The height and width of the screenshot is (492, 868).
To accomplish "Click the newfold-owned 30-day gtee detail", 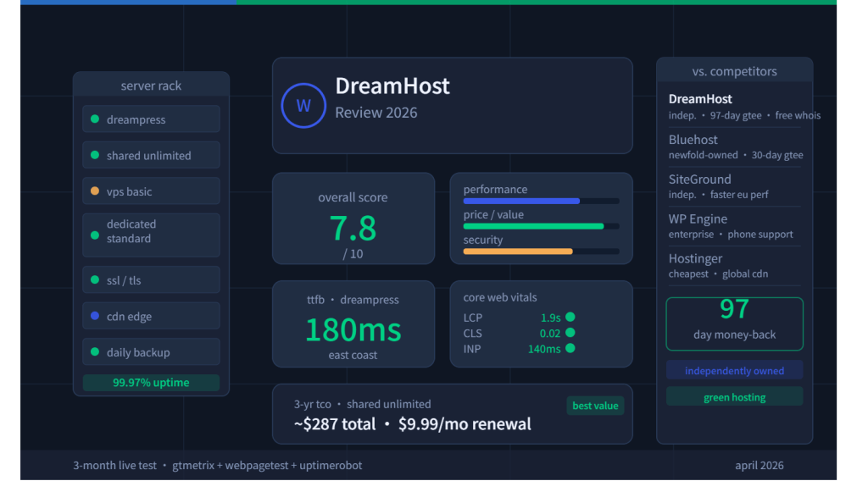I will [x=736, y=155].
